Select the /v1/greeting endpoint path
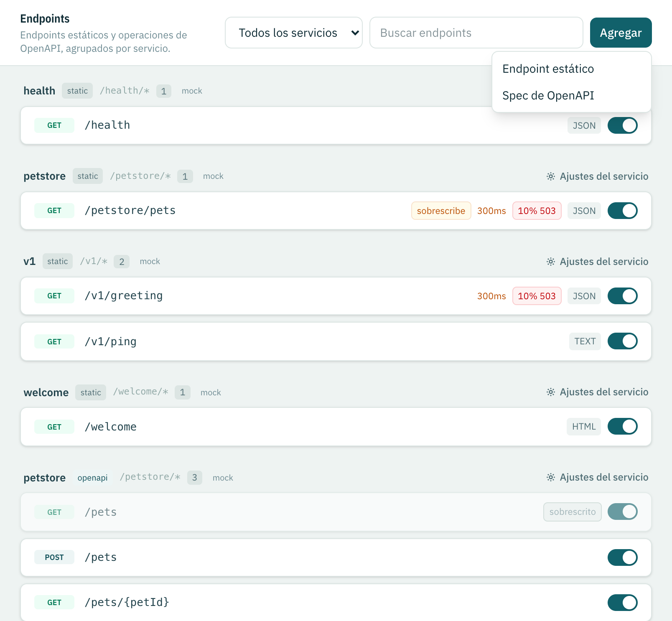Screen dimensions: 672x621 124,295
